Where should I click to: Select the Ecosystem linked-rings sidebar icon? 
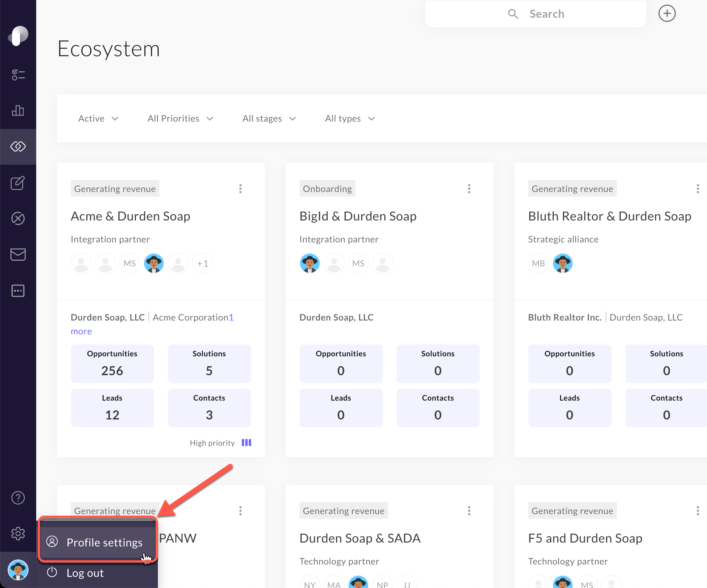(x=18, y=147)
